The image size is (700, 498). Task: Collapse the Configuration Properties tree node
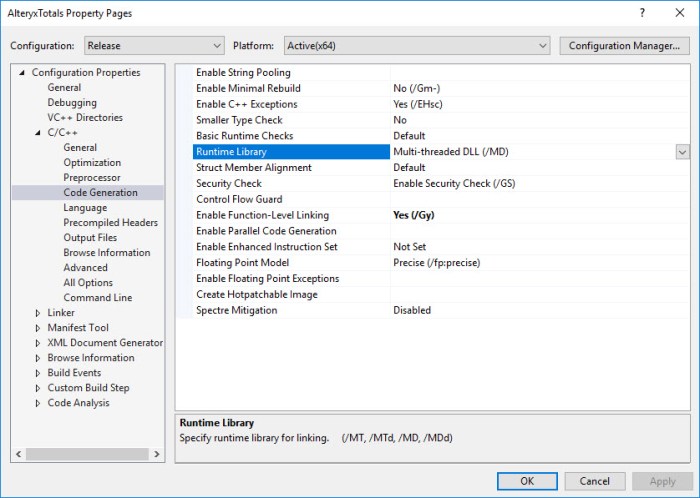point(22,72)
